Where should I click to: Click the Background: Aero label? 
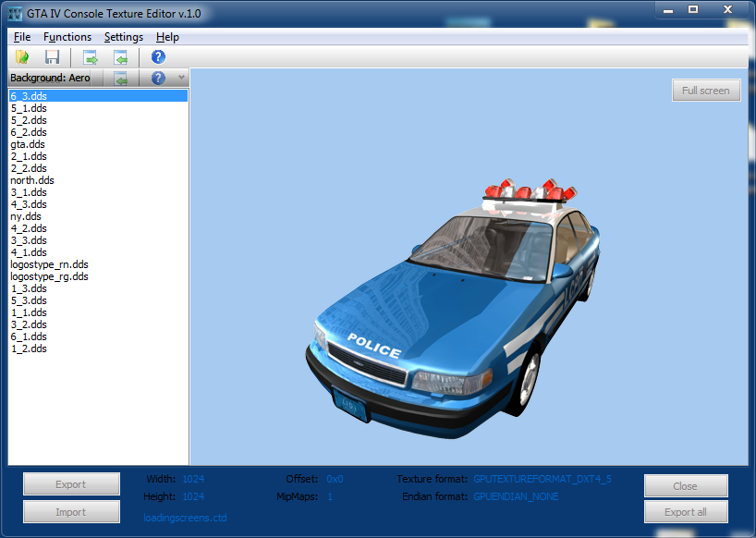coord(50,79)
